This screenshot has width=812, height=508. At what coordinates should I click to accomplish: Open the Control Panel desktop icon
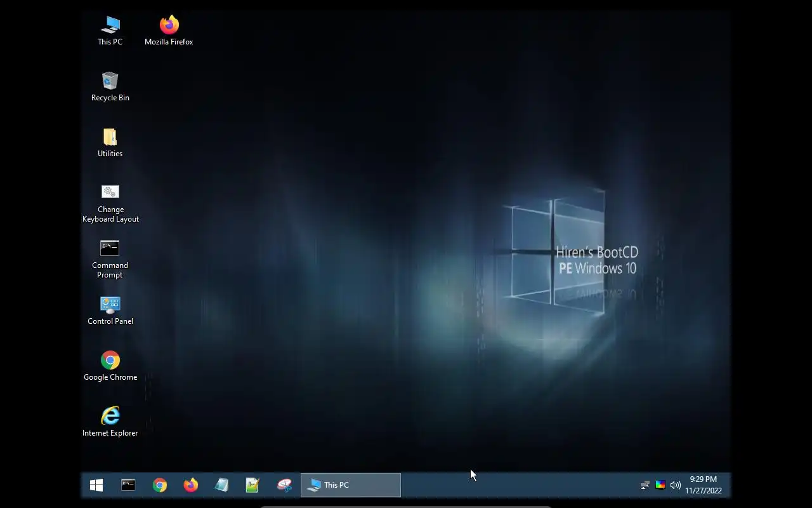110,310
